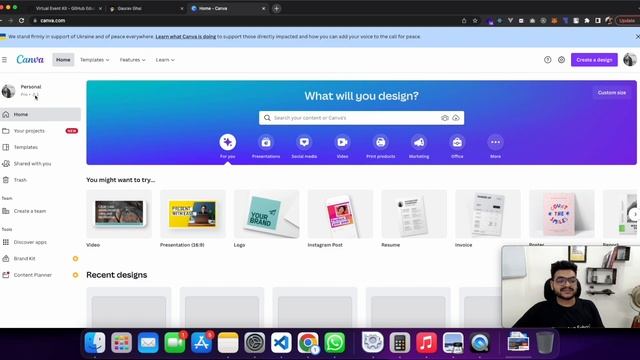Open Content Planner in sidebar
Viewport: 640px width, 360px height.
tap(40, 275)
